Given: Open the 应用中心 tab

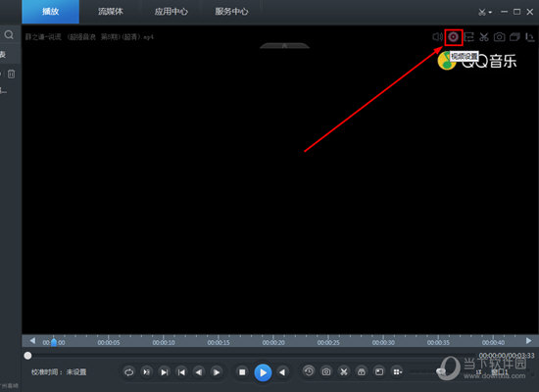Looking at the screenshot, I should click(171, 12).
